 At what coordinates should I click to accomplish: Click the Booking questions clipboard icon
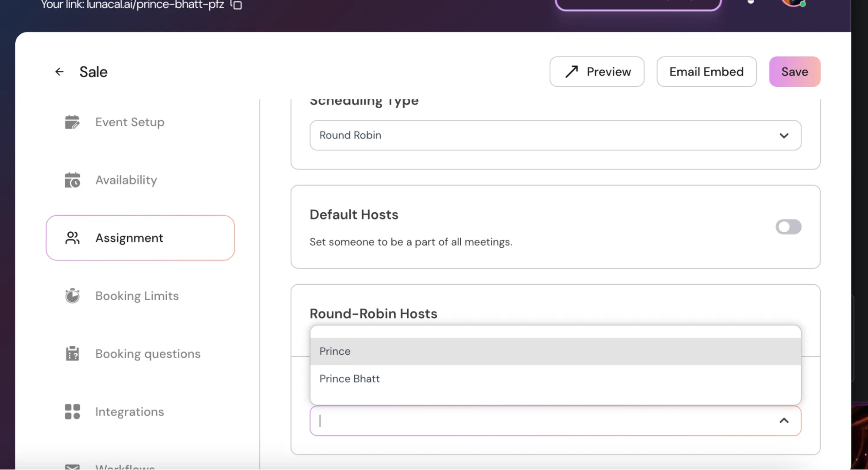point(72,354)
